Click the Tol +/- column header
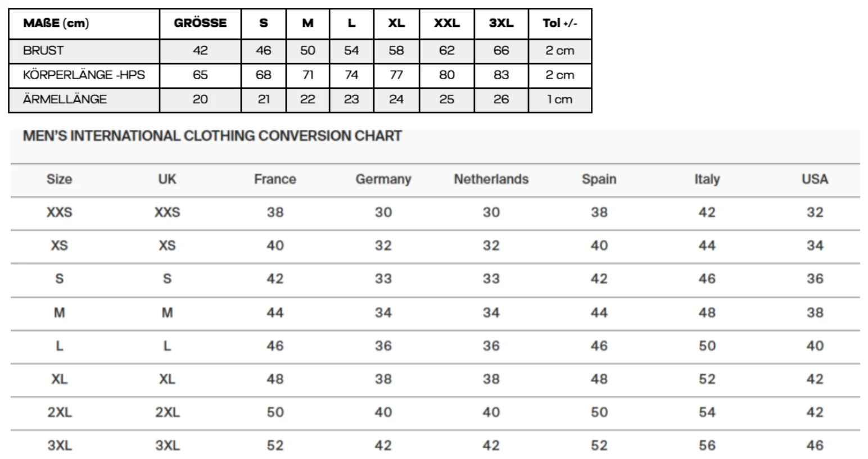This screenshot has width=868, height=459. pyautogui.click(x=559, y=23)
